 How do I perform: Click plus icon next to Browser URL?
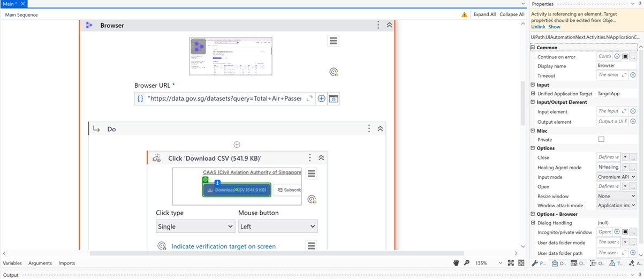(x=321, y=99)
